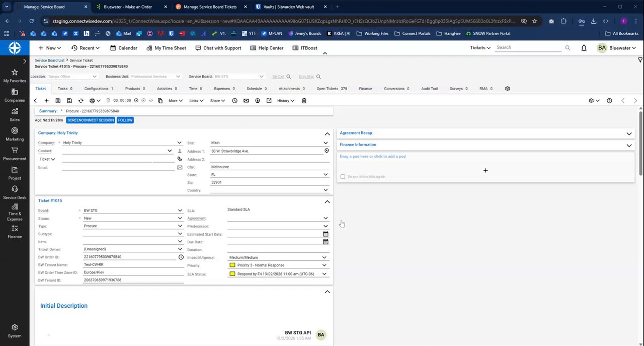Open the More menu
The width and height of the screenshot is (644, 346).
coord(176,101)
